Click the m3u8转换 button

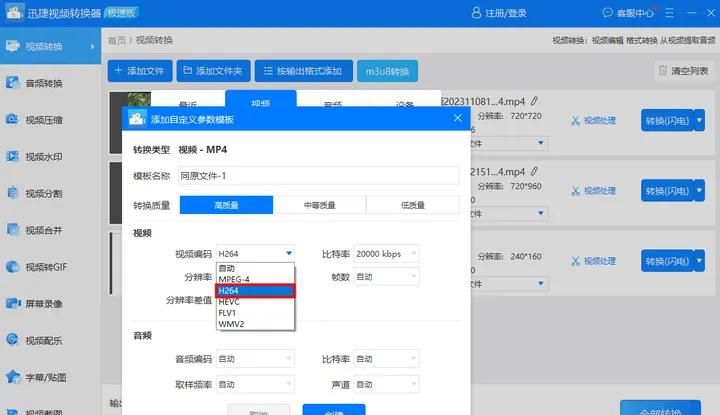[387, 71]
